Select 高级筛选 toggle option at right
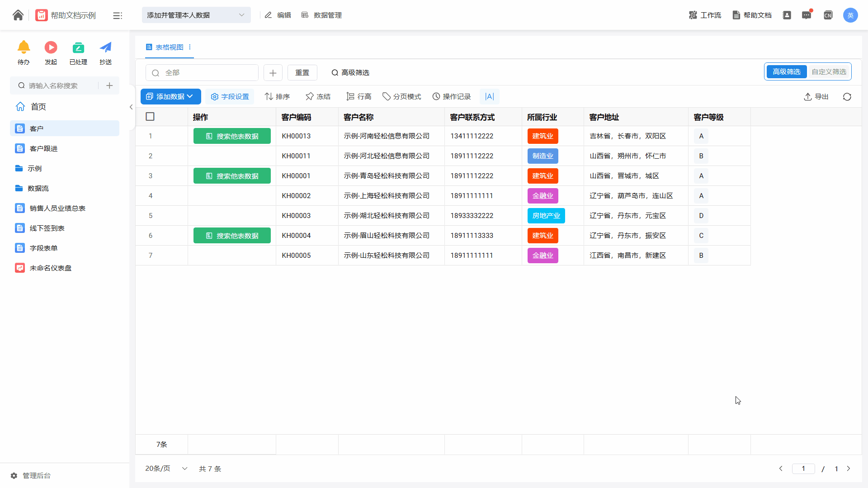The image size is (868, 488). pyautogui.click(x=786, y=72)
